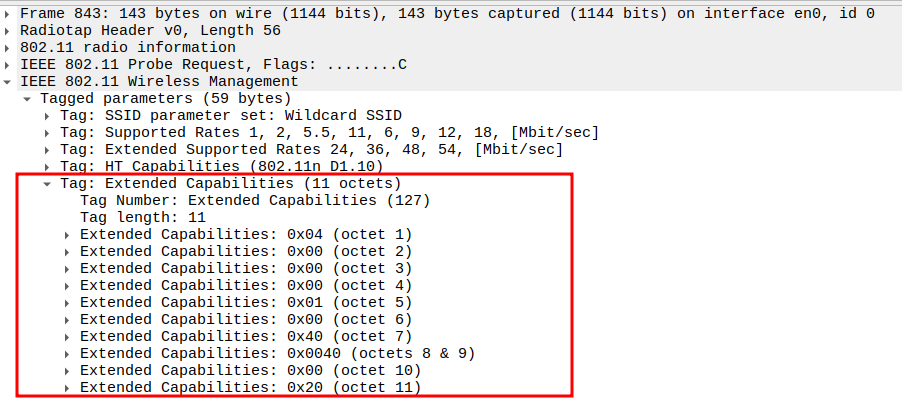The image size is (902, 401).
Task: Select the Tag Number 127 line
Action: pos(254,200)
